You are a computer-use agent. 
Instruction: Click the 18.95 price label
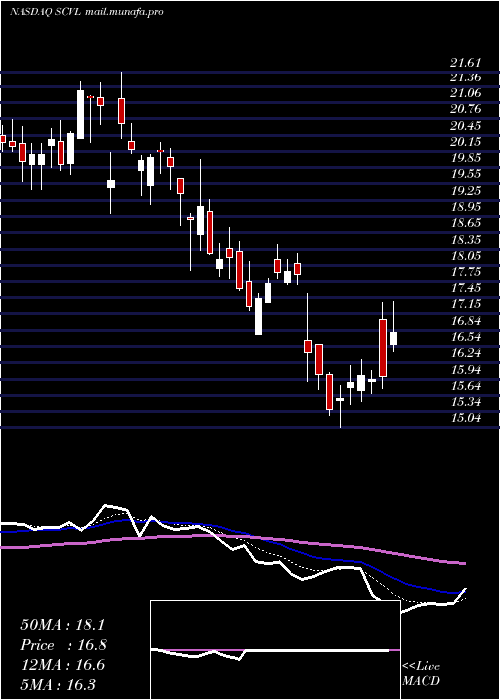coord(465,207)
